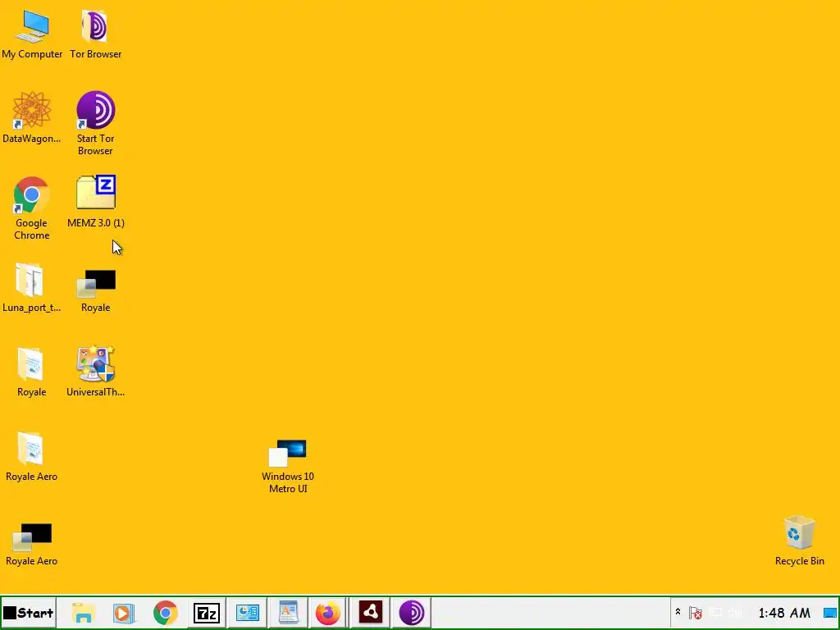Open Chrome from the taskbar
The image size is (840, 630).
(166, 612)
